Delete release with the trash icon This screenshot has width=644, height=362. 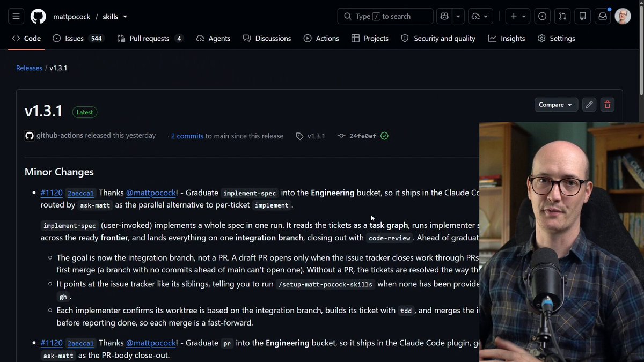(608, 105)
